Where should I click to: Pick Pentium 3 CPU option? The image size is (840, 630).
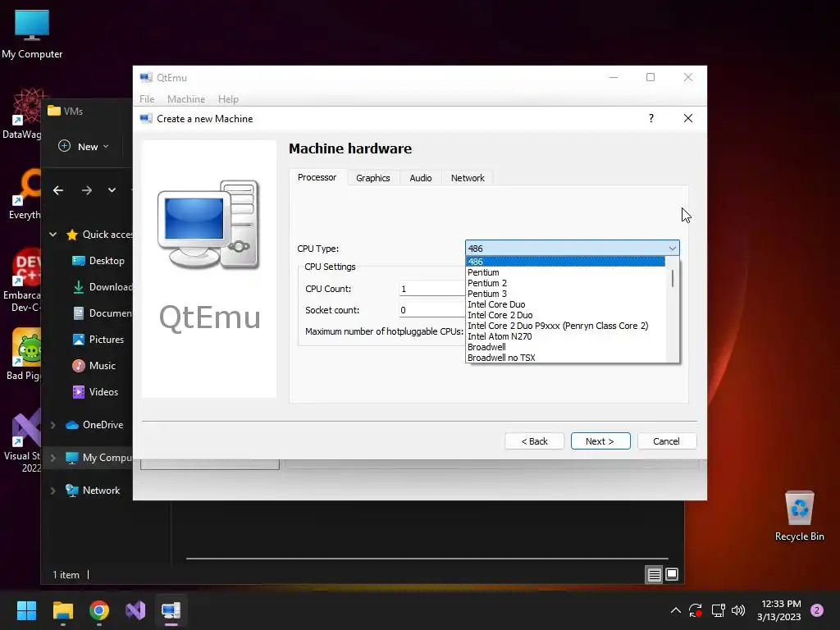pos(565,294)
